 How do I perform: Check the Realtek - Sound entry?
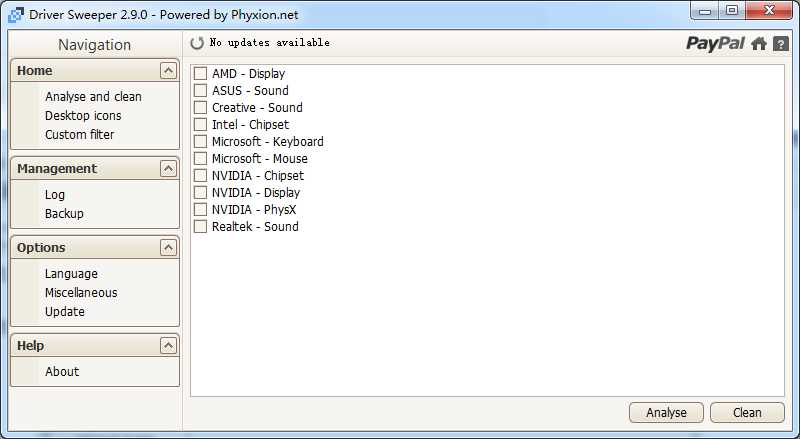point(200,227)
